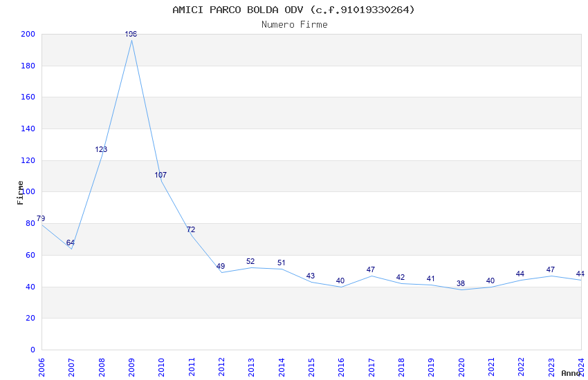Select y-axis tick label 60

pos(30,255)
